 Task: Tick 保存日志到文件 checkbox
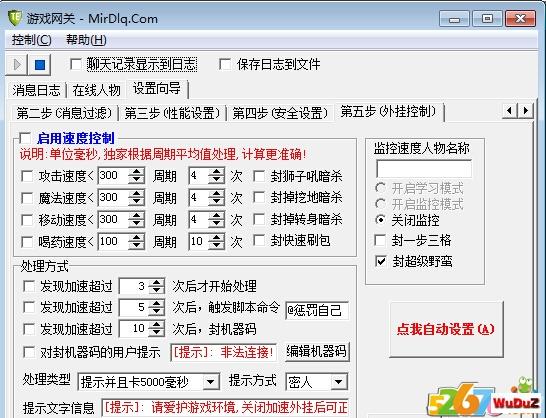coord(225,64)
